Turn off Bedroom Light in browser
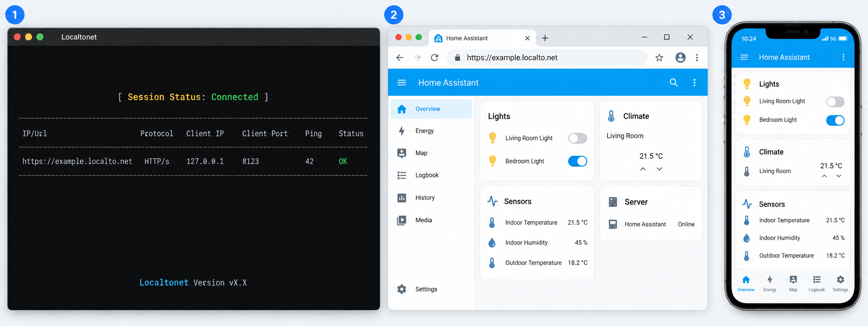 [x=578, y=161]
